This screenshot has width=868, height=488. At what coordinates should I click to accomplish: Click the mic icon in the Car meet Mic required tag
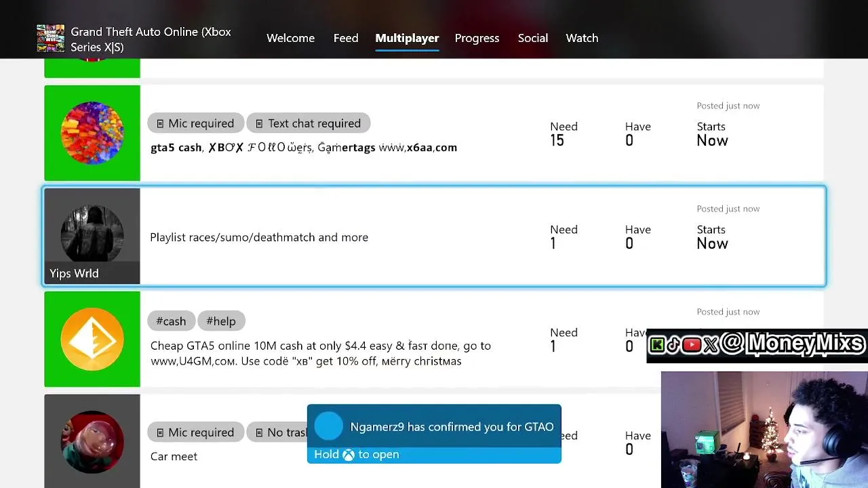pyautogui.click(x=160, y=432)
